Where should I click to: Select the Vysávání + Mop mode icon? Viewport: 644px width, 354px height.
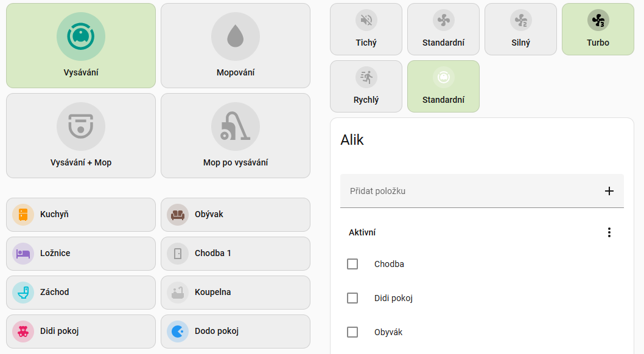81,127
